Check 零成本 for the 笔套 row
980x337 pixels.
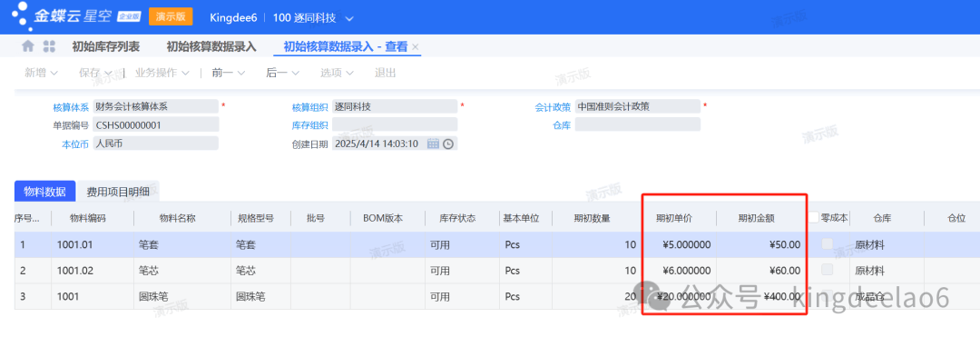click(x=827, y=244)
